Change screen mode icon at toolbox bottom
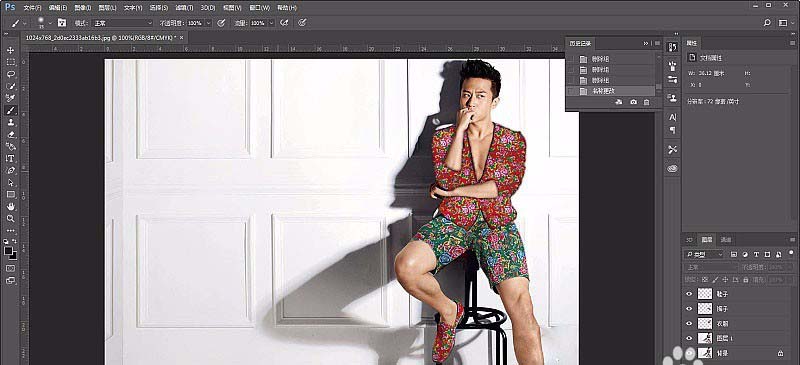Screen dimensions: 800x365 (x=11, y=280)
